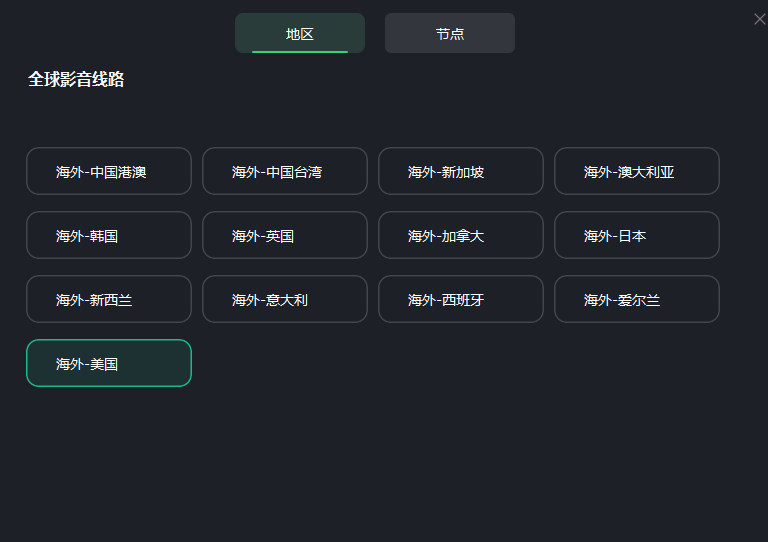Choose the 海外-韩国 region

109,235
